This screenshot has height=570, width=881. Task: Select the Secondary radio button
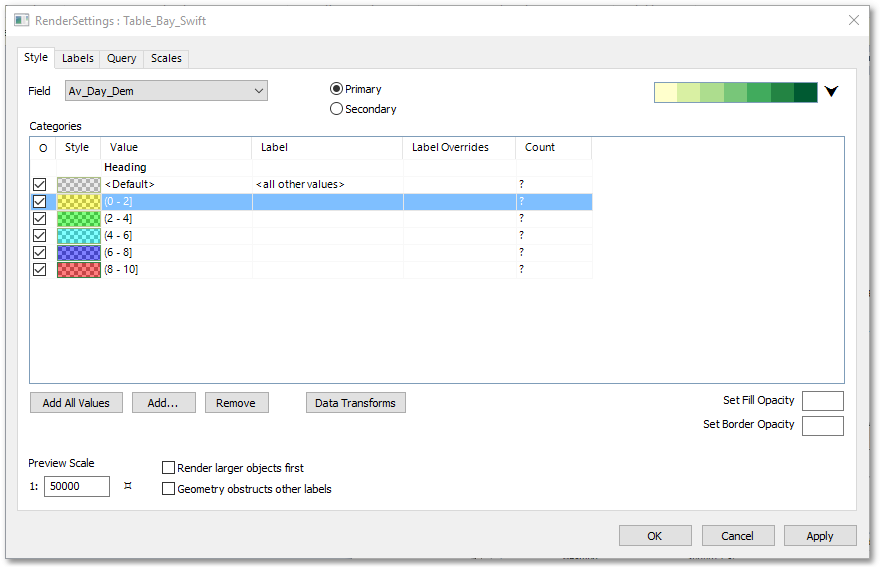pyautogui.click(x=337, y=109)
